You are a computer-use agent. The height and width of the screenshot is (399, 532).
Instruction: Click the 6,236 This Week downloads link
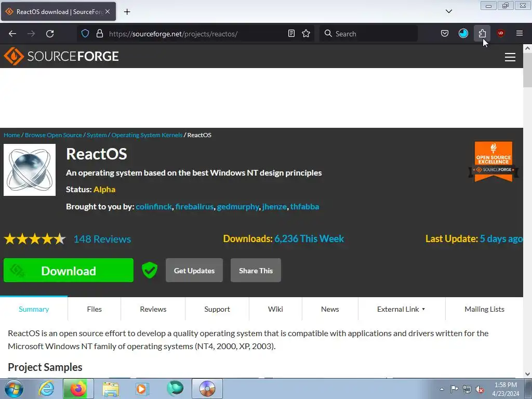point(309,238)
